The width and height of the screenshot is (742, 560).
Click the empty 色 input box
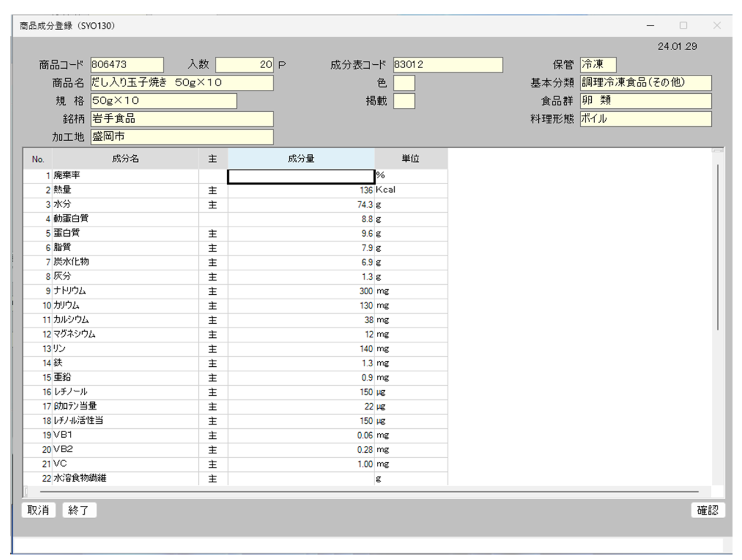tap(404, 83)
